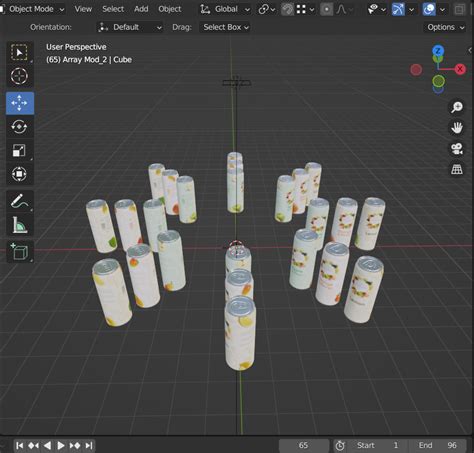Toggle show gizmos button
The image size is (474, 453).
[x=398, y=9]
